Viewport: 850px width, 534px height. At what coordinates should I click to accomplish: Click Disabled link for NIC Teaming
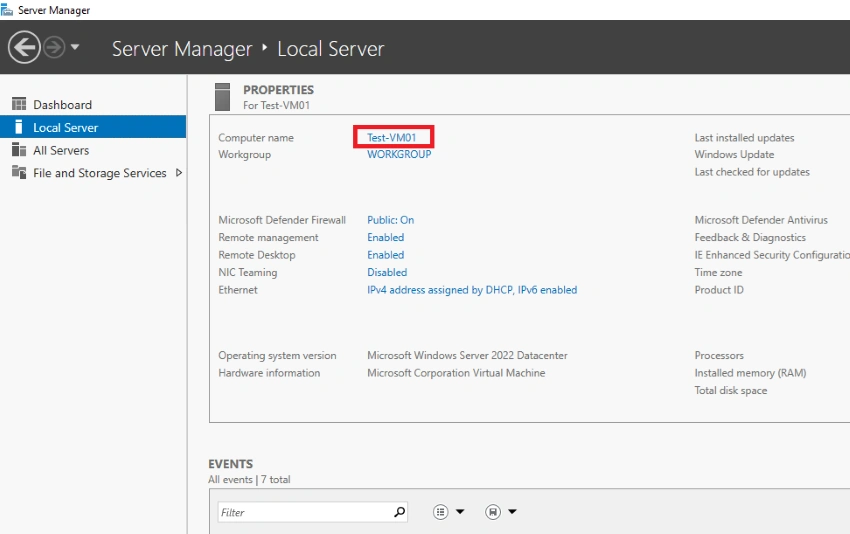(387, 272)
